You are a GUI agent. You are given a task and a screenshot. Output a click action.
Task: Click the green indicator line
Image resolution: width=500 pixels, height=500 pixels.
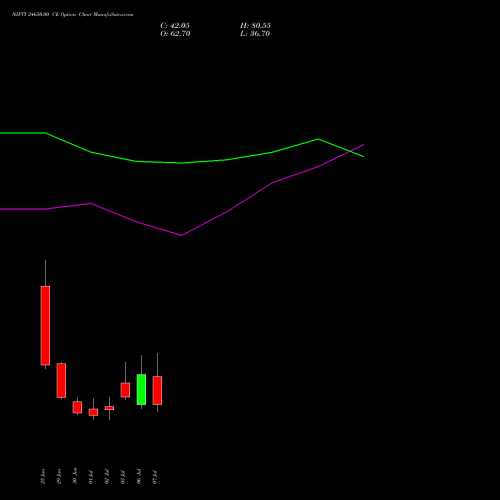[x=182, y=163]
